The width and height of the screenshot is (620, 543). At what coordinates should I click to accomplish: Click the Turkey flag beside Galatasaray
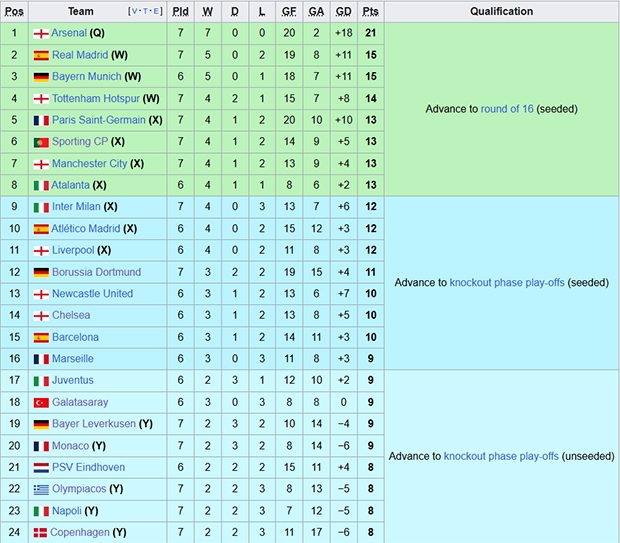point(41,402)
